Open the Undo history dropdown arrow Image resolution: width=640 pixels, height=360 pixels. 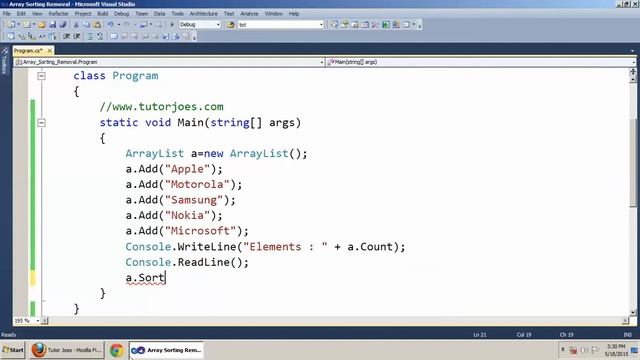coord(118,25)
